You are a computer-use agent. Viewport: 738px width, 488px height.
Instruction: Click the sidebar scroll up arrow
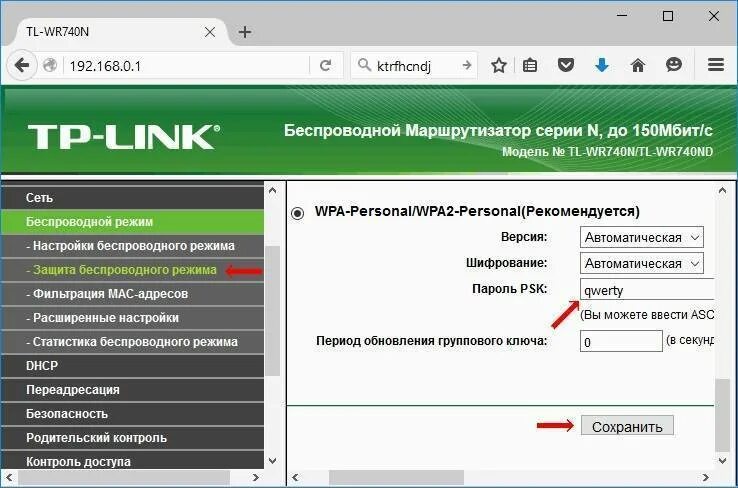click(273, 191)
